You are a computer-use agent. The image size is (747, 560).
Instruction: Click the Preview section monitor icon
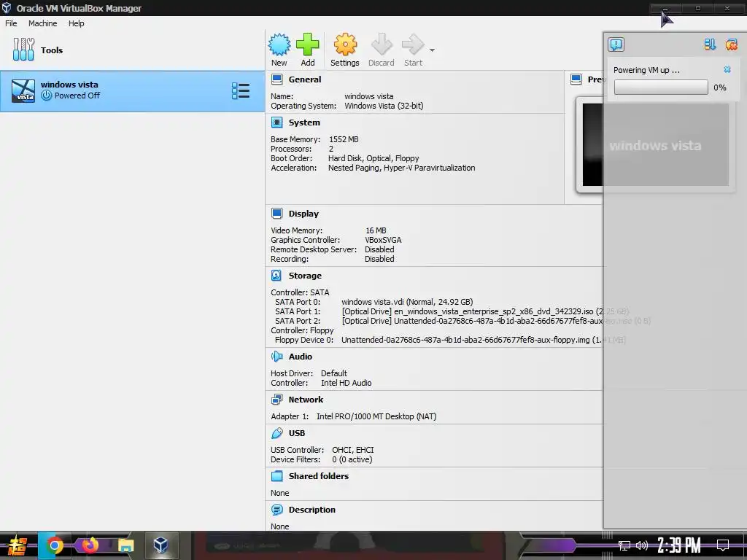point(576,79)
